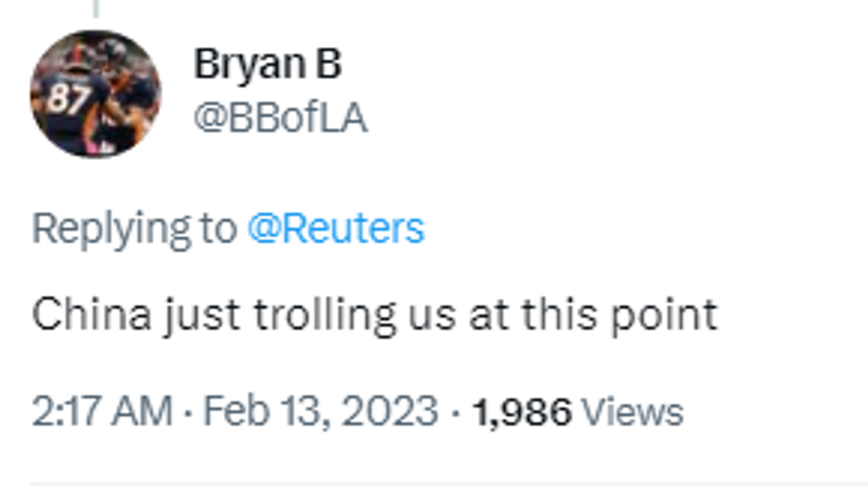This screenshot has width=868, height=497.
Task: Click the word 'trolling' in the tweet
Action: tap(325, 316)
